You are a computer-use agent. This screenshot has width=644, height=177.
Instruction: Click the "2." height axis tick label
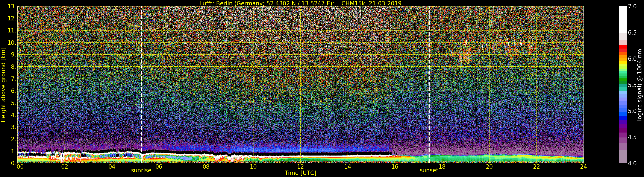(x=14, y=139)
